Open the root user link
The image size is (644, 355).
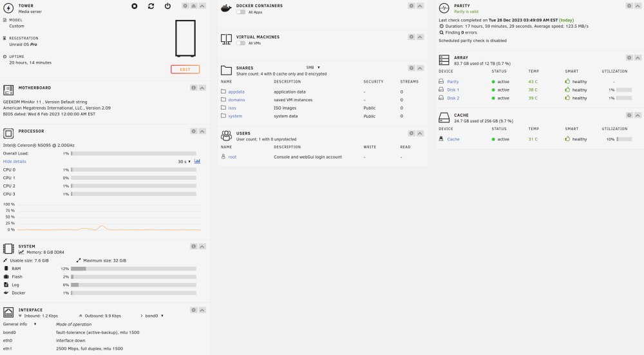point(232,157)
